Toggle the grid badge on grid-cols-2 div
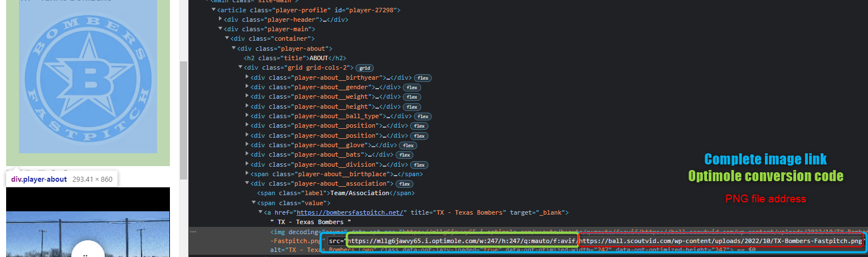This screenshot has height=257, width=868. pos(365,68)
